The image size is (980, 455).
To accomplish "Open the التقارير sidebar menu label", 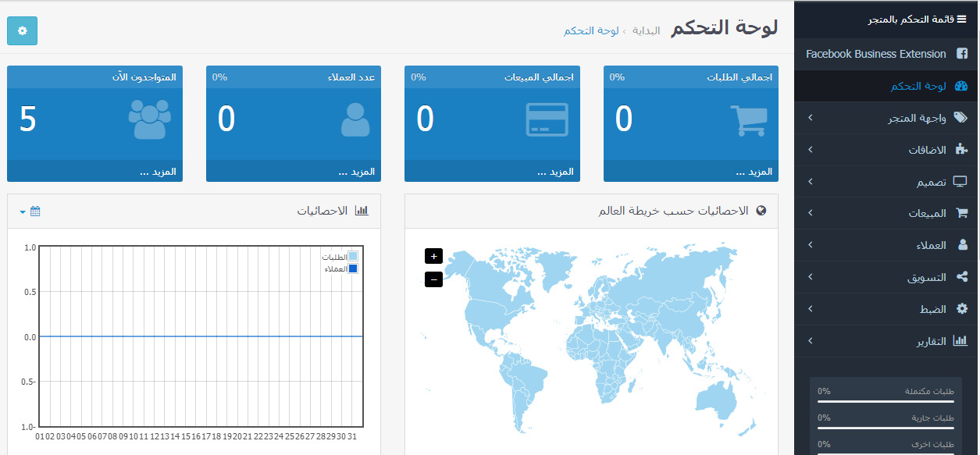I will (932, 341).
